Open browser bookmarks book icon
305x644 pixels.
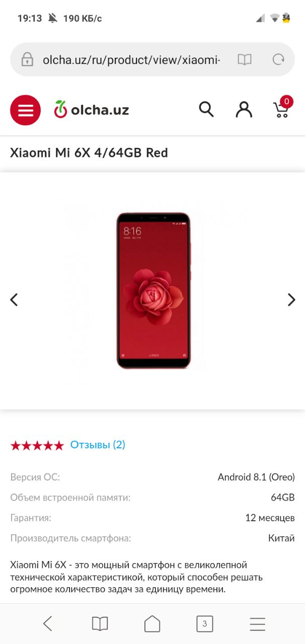coord(100,624)
